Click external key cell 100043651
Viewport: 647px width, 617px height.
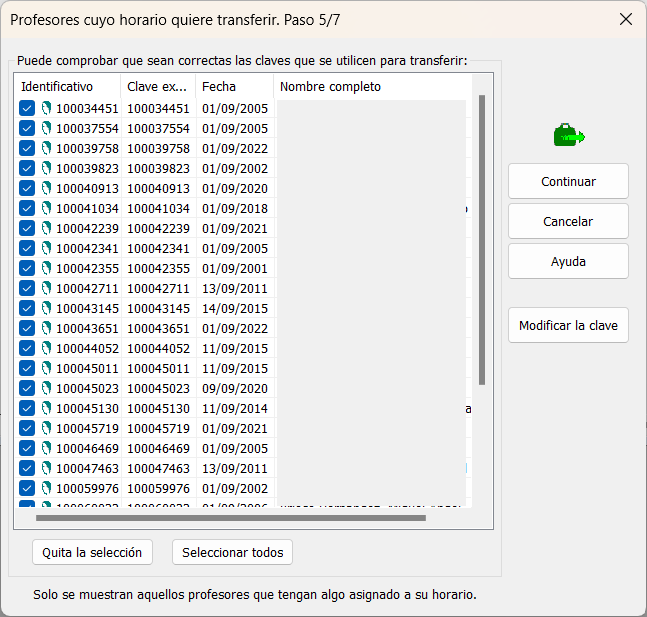point(158,329)
